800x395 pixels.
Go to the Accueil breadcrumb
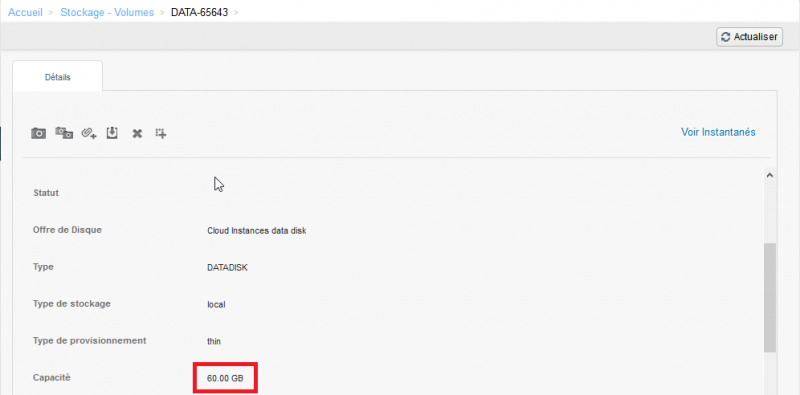[25, 12]
